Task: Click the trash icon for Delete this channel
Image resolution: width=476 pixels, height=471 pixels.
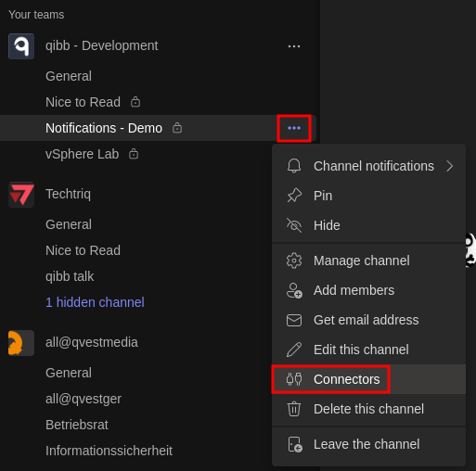Action: [x=294, y=409]
